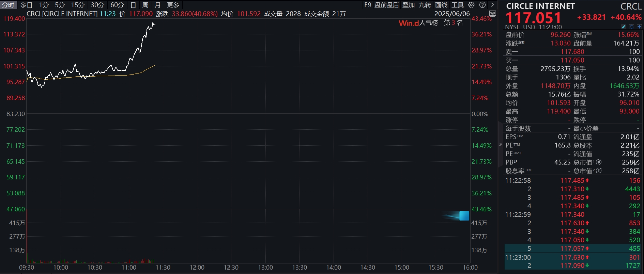The height and width of the screenshot is (274, 644).
Task: Click the blue floating assistant square icon
Action: pyautogui.click(x=464, y=216)
